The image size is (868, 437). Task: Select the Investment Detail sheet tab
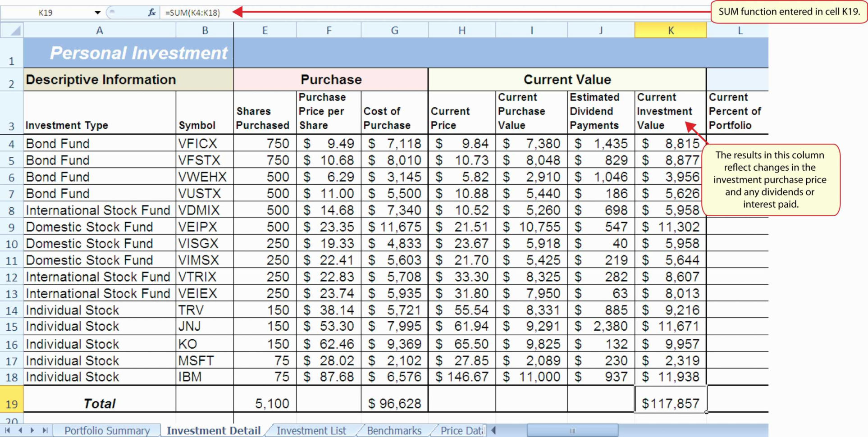[x=214, y=431]
